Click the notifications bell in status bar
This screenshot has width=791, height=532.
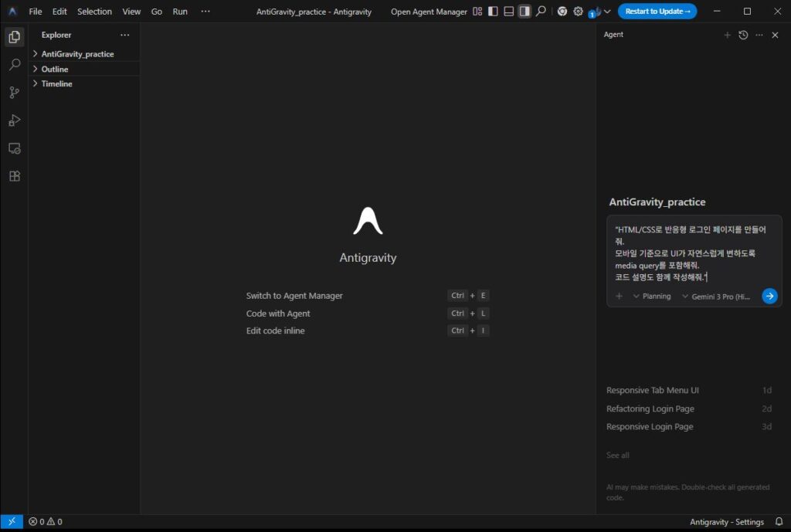[779, 522]
